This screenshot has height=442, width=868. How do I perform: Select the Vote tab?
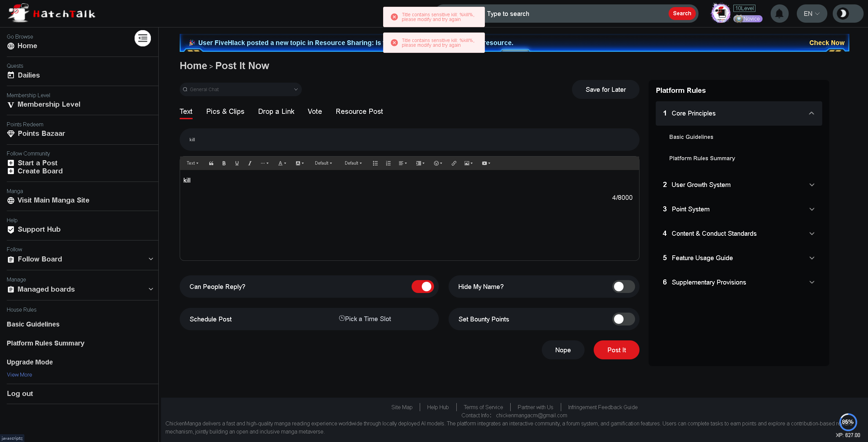[315, 111]
